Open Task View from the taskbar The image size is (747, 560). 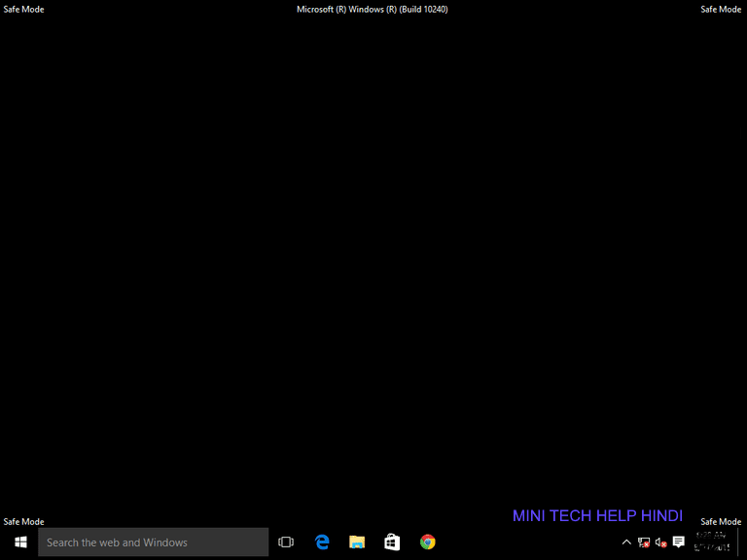(x=286, y=542)
